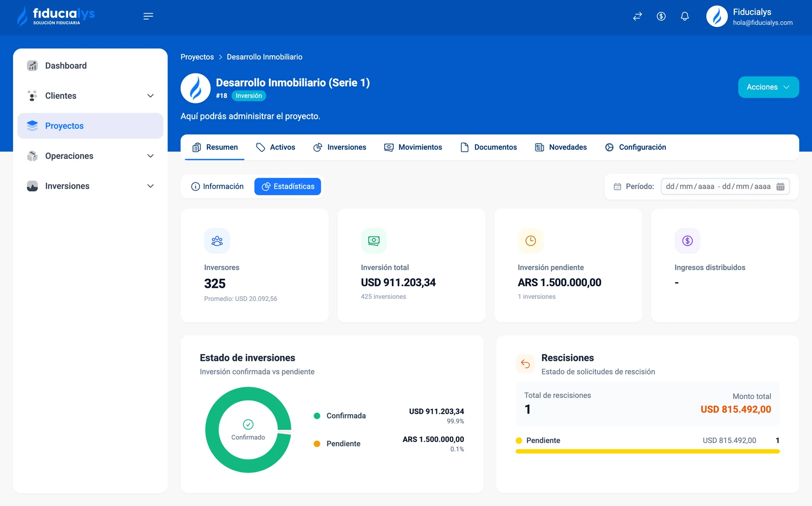Viewport: 812px width, 506px height.
Task: Click the transfer arrows icon in header
Action: [637, 16]
